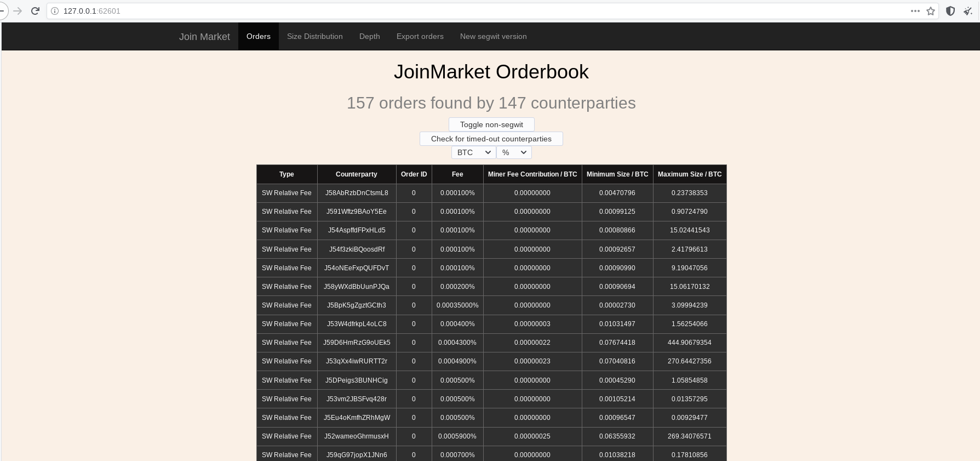
Task: Switch to Size Distribution tab
Action: point(314,37)
